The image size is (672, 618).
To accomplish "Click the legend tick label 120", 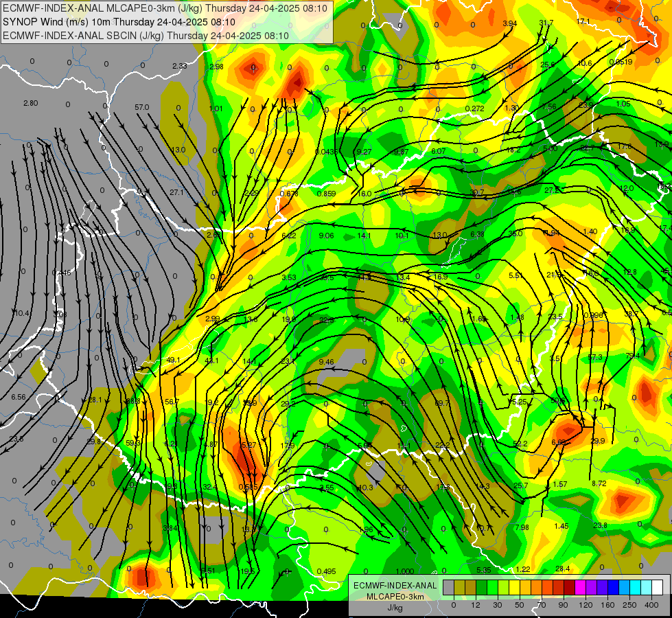I will click(586, 605).
